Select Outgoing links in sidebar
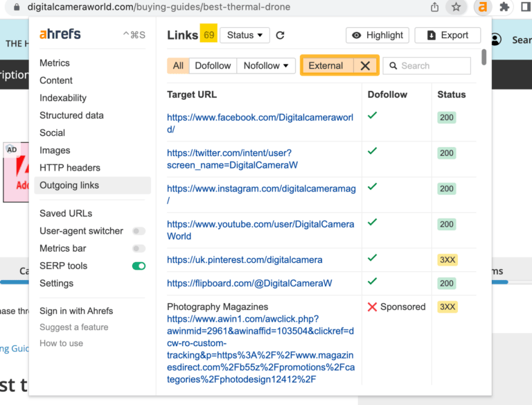The height and width of the screenshot is (405, 532). [92, 185]
